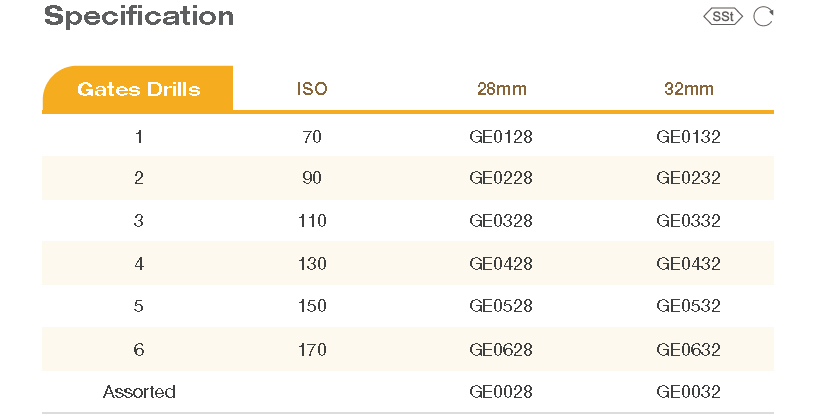Click product code GE0532
Viewport: 828px width, 415px height.
click(x=688, y=306)
